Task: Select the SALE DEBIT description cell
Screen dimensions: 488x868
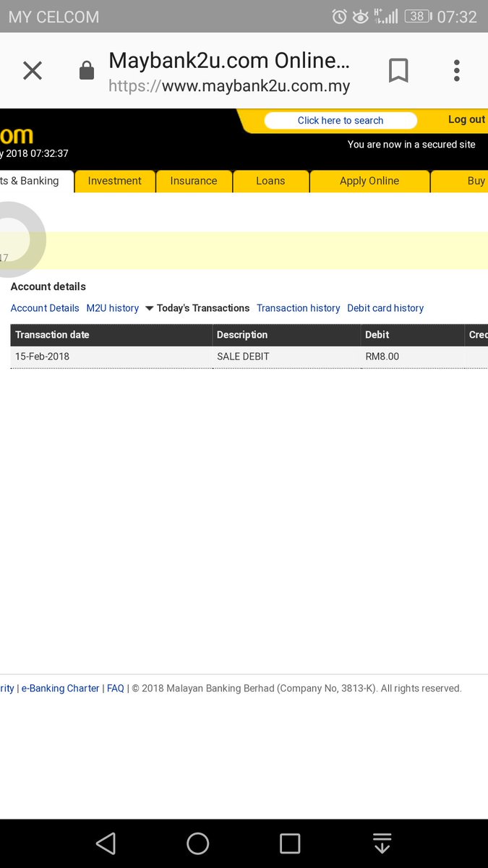Action: (287, 357)
